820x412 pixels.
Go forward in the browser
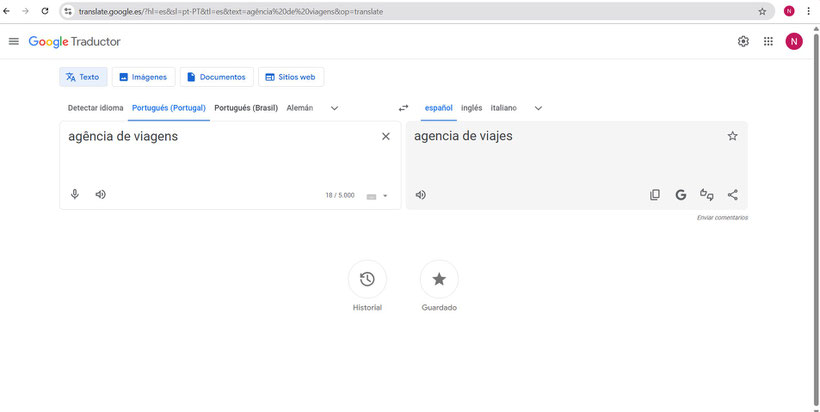point(25,11)
